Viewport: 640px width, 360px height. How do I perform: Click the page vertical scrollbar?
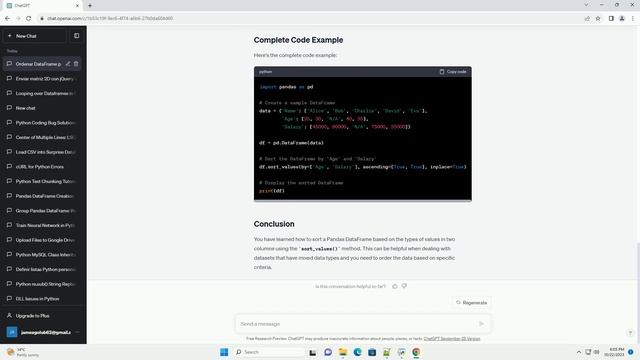(x=638, y=260)
